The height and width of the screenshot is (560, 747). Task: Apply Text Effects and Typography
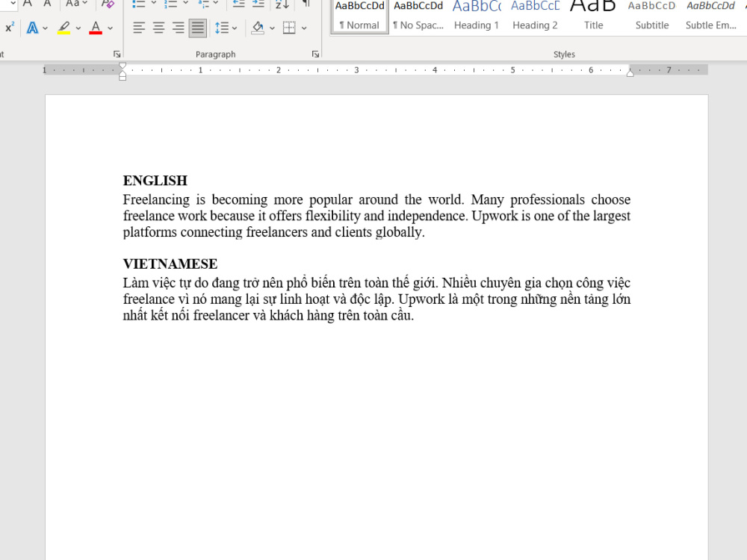(x=32, y=28)
